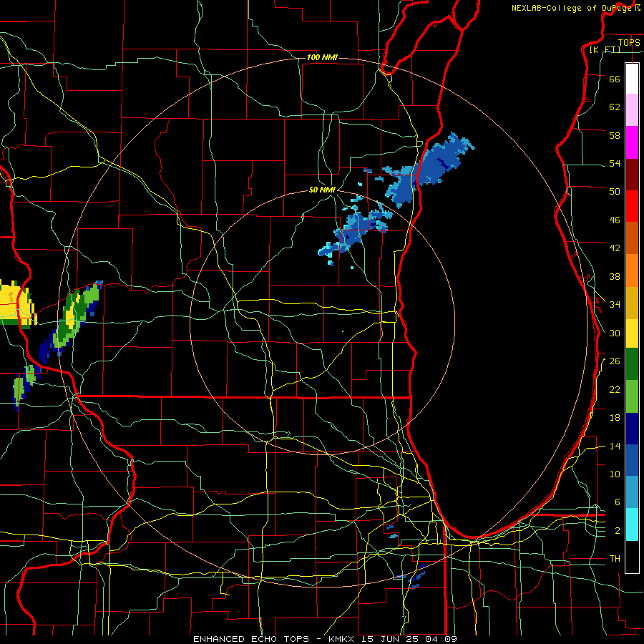Screen dimensions: 644x644
Task: Click the "58" legend value
Action: coord(615,135)
